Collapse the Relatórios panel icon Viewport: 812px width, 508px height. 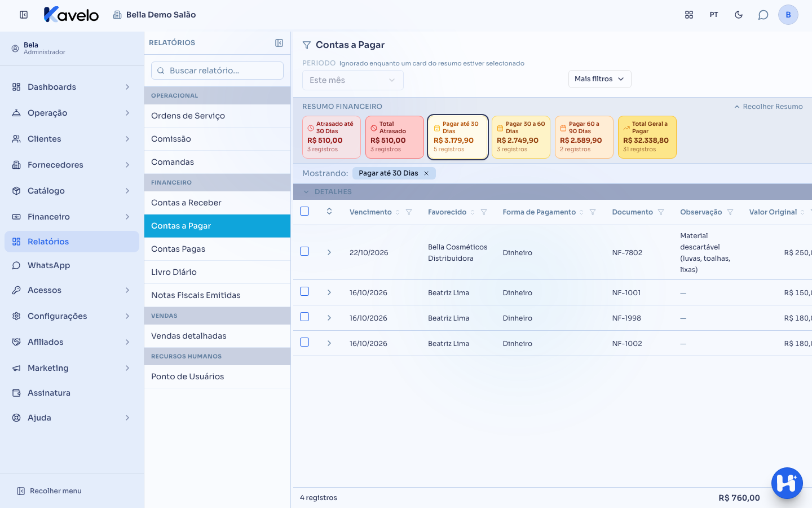(279, 43)
